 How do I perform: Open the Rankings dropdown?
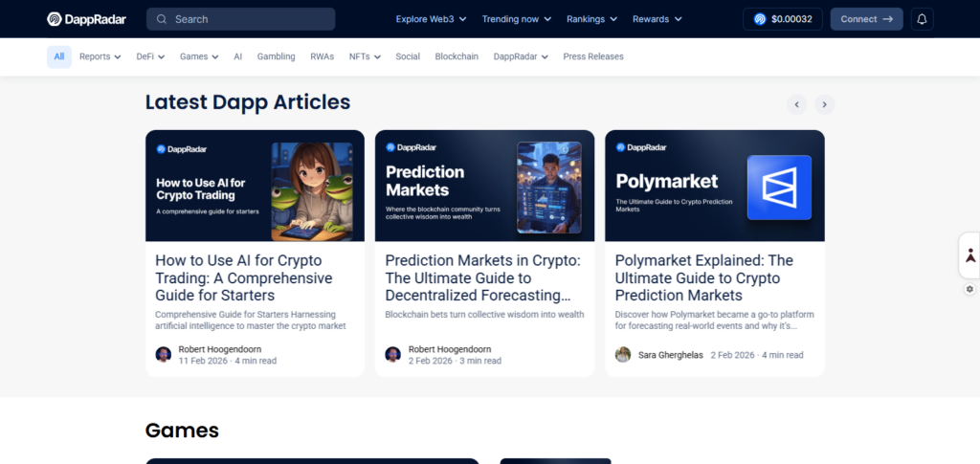click(x=591, y=19)
